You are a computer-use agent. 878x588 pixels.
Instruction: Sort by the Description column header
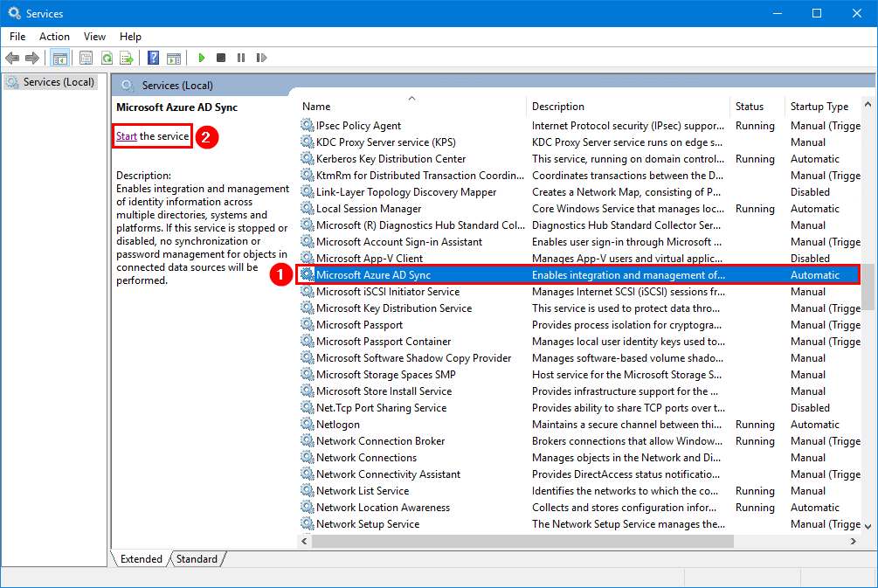tap(628, 107)
